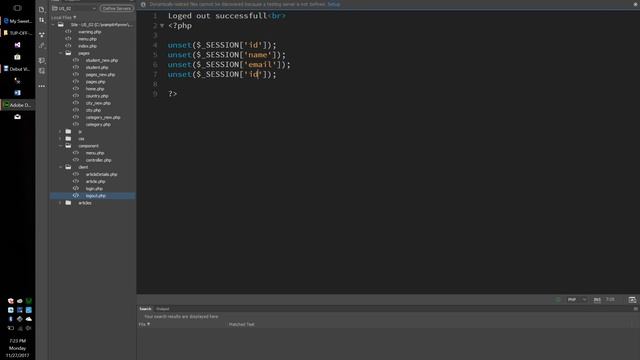Open student.php file
Screen dimensions: 640x360
tap(97, 67)
